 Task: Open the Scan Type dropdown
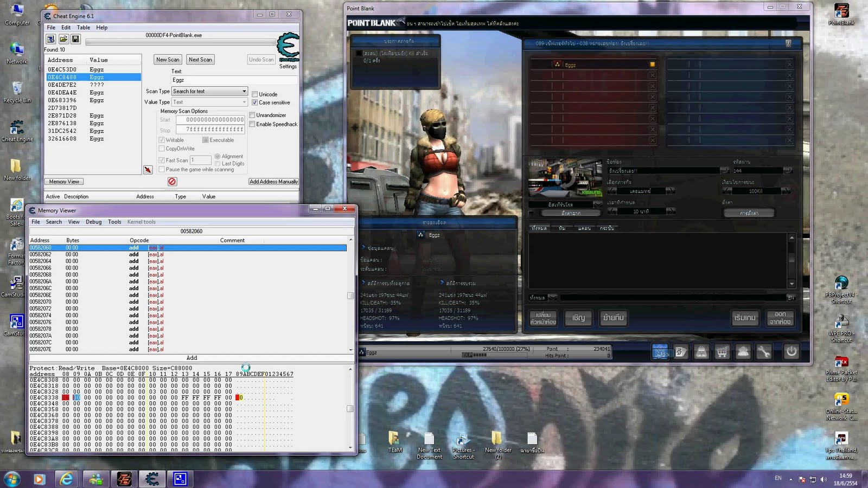coord(209,91)
